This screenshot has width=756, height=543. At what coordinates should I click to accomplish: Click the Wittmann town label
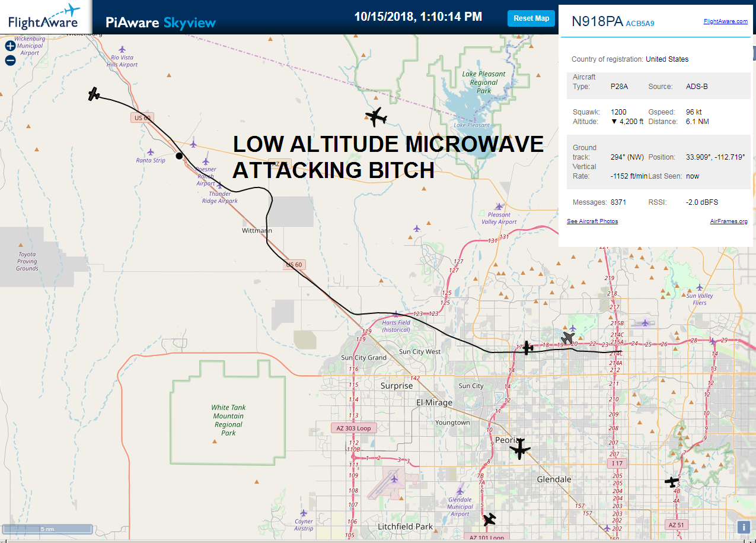[x=257, y=230]
